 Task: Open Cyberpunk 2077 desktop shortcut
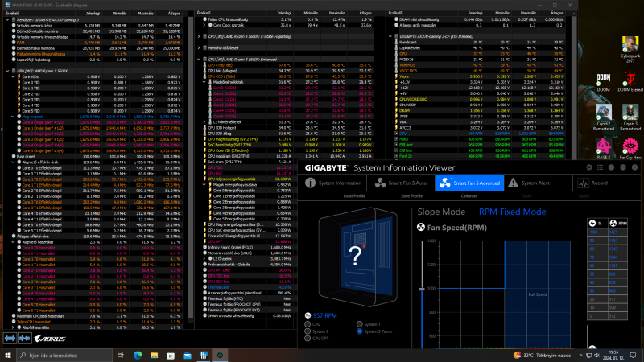click(x=630, y=50)
